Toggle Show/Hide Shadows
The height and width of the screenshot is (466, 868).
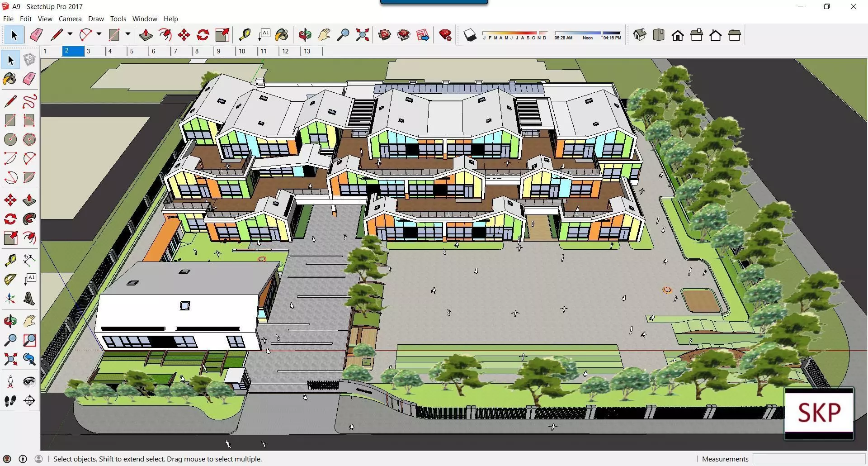(470, 35)
